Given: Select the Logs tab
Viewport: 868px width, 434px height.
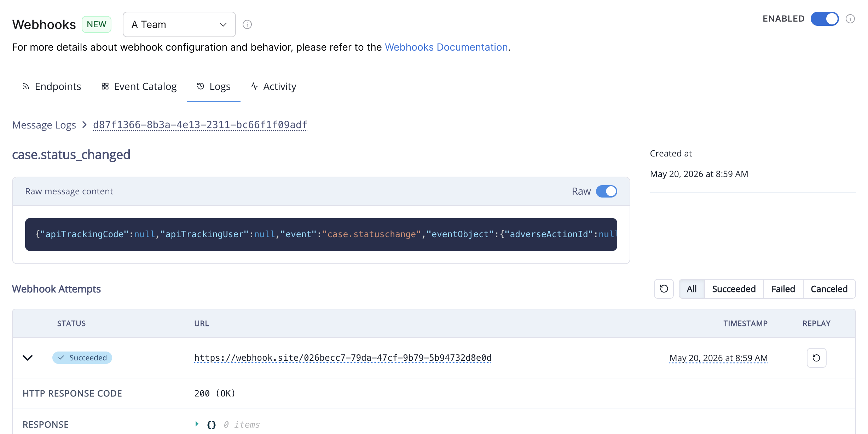Looking at the screenshot, I should [214, 86].
